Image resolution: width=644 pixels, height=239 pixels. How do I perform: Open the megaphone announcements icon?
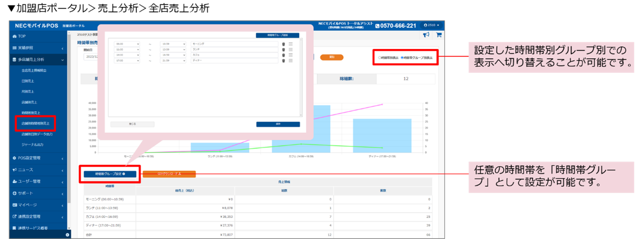tap(426, 35)
